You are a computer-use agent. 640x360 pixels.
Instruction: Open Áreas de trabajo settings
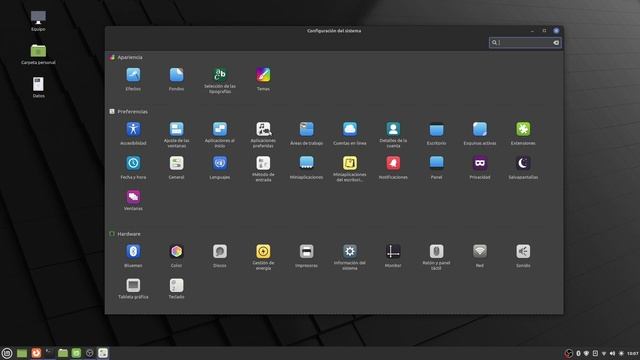click(x=307, y=133)
